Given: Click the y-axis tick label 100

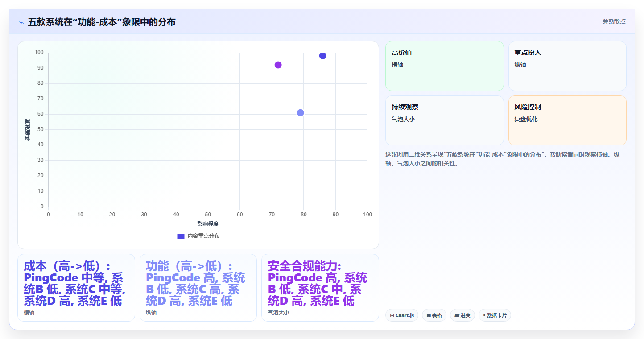Looking at the screenshot, I should coord(39,53).
